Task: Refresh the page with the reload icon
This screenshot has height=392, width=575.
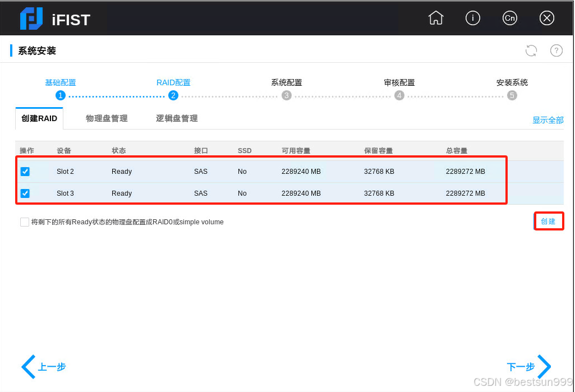Action: pyautogui.click(x=531, y=50)
